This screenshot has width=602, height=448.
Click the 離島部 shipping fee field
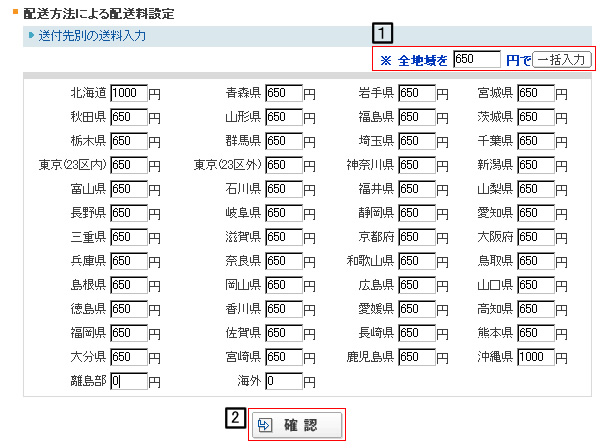[x=129, y=381]
